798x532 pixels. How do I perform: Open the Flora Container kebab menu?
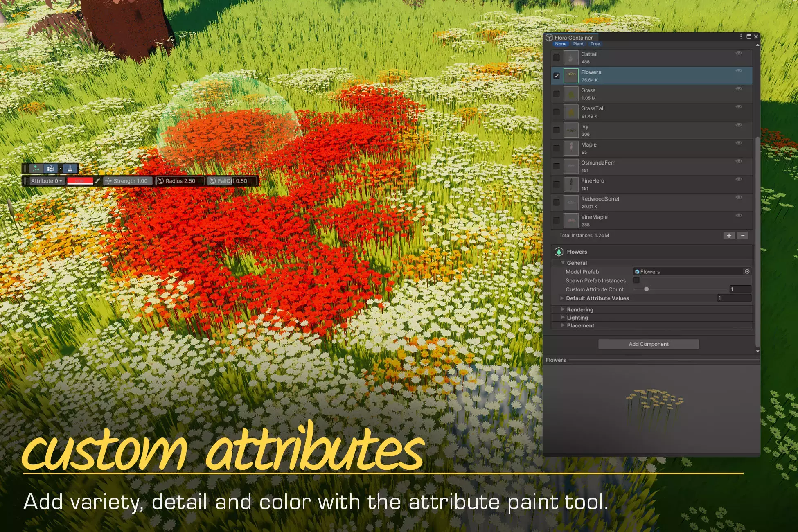(741, 37)
